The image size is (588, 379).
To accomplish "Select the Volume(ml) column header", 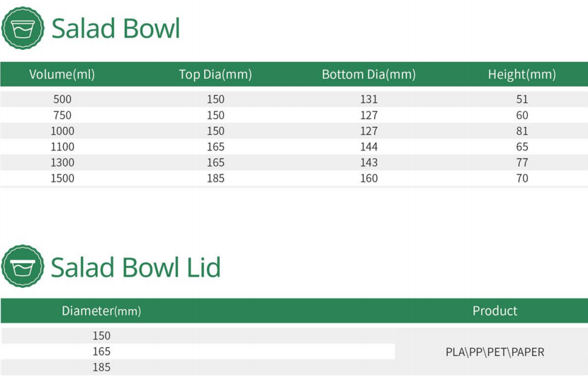I will [x=62, y=75].
